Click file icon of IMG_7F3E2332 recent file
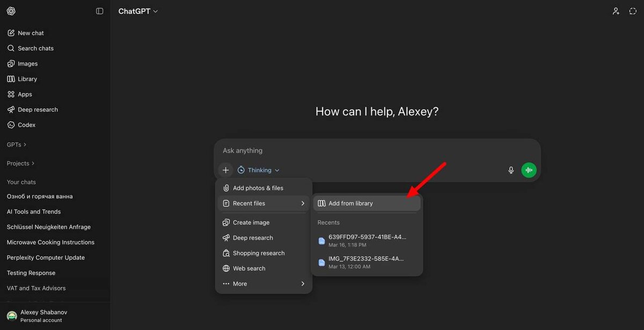 [321, 262]
